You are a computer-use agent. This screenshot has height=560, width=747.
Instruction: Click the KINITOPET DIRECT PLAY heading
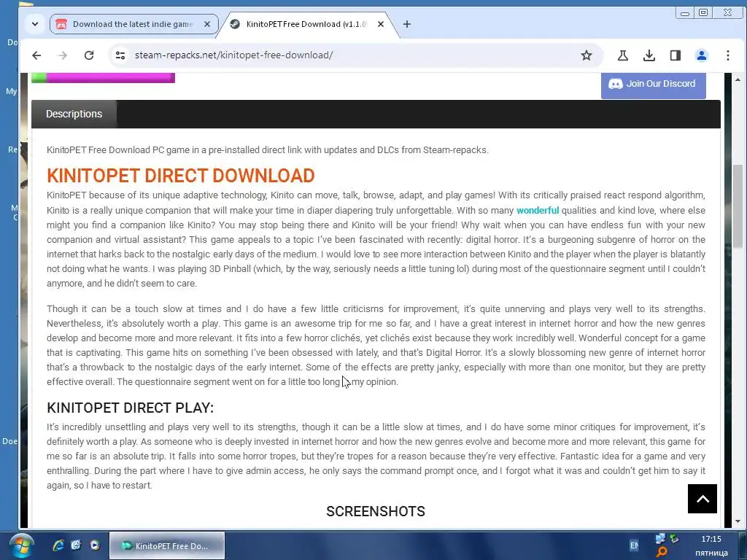point(131,408)
